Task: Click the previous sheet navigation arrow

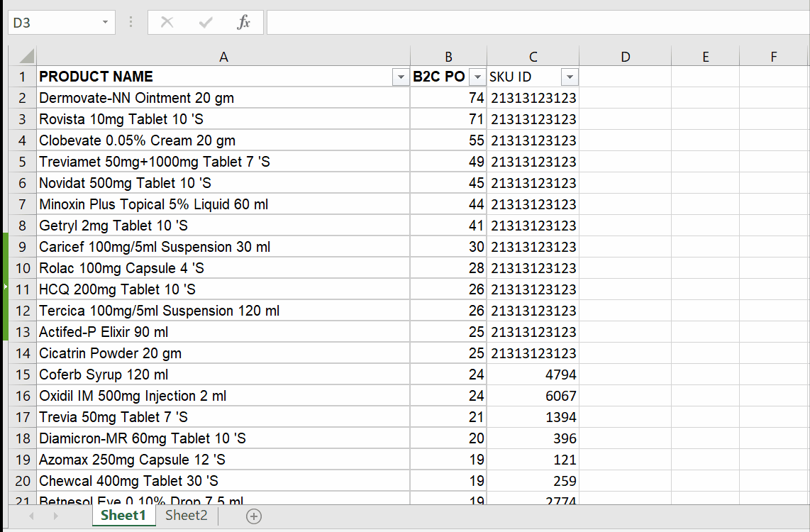Action: click(30, 516)
